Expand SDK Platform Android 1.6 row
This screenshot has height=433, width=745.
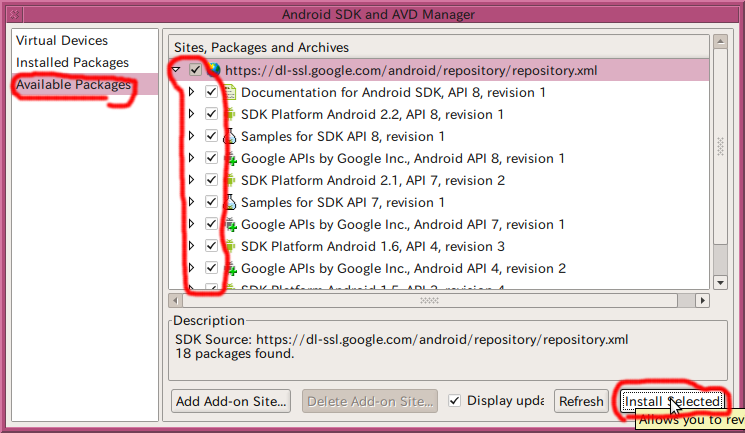pyautogui.click(x=191, y=246)
